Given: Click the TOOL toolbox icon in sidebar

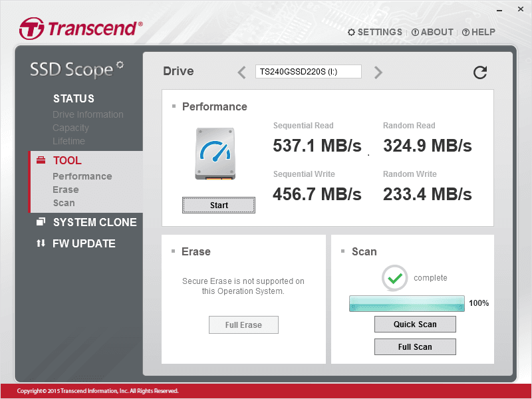Looking at the screenshot, I should click(x=41, y=160).
